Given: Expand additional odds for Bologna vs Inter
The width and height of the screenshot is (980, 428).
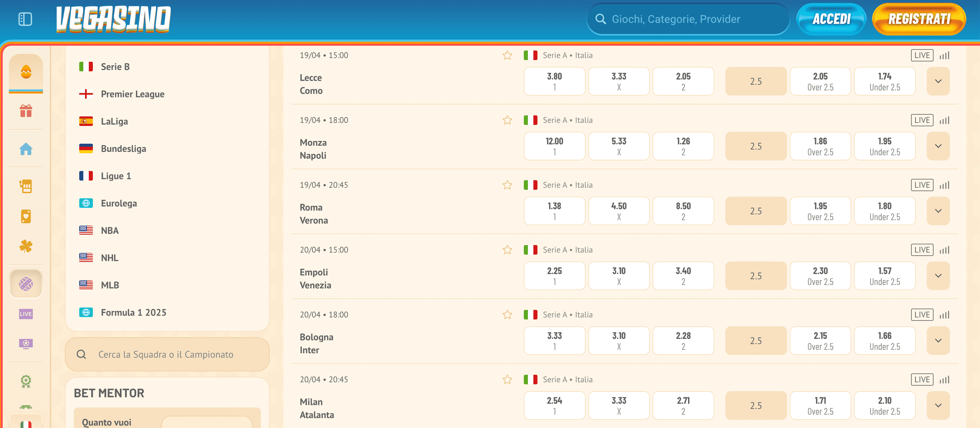Looking at the screenshot, I should [x=938, y=341].
